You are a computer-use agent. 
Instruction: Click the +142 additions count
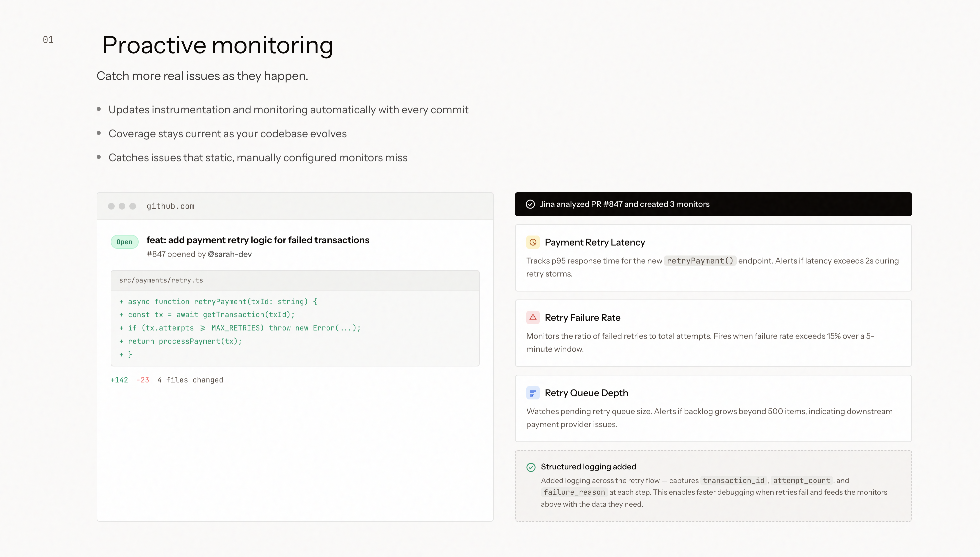[x=119, y=380]
